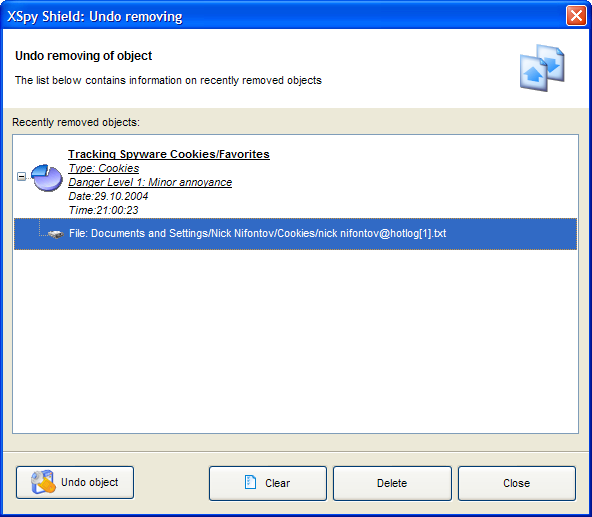Close the XSpy Shield dialog window
The height and width of the screenshot is (517, 592).
coord(576,16)
